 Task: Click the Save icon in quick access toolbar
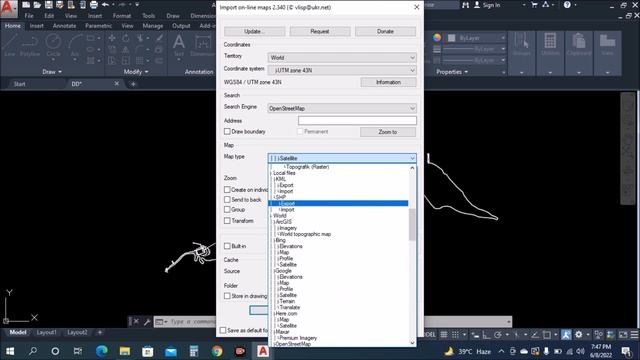tap(49, 5)
